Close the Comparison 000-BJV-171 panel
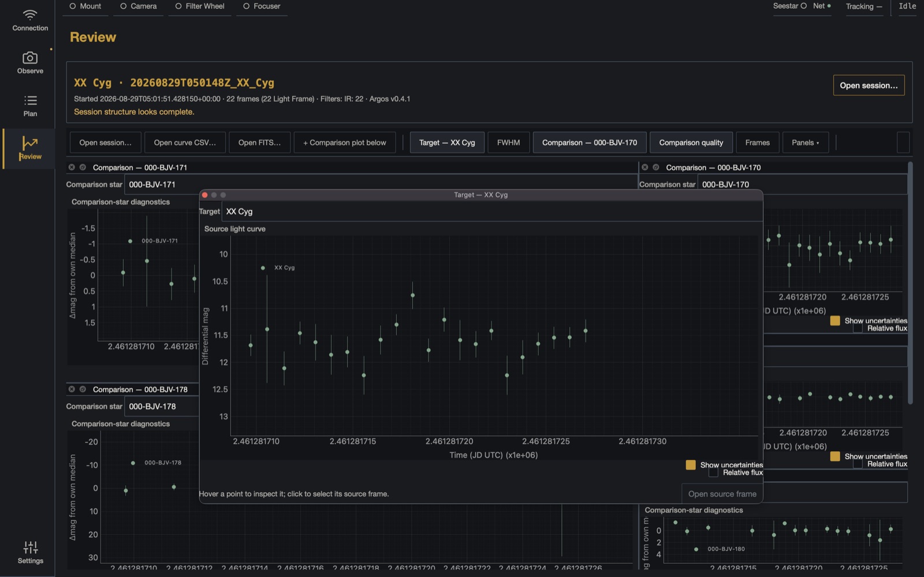 72,167
